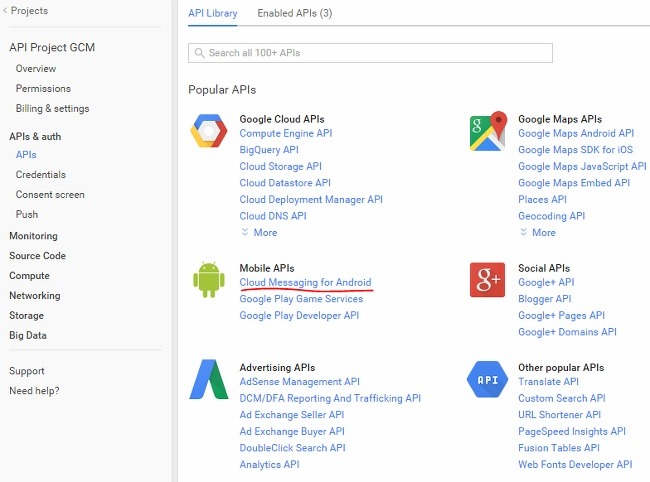Click the search magnifier icon
The height and width of the screenshot is (482, 650).
click(199, 53)
